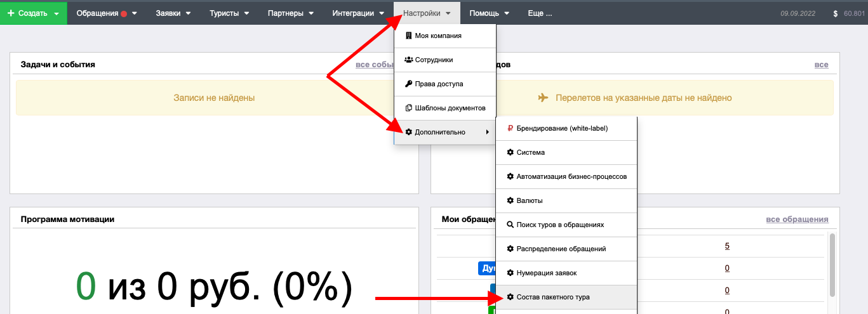Click Задачи и события heading
This screenshot has height=314, width=868.
58,65
